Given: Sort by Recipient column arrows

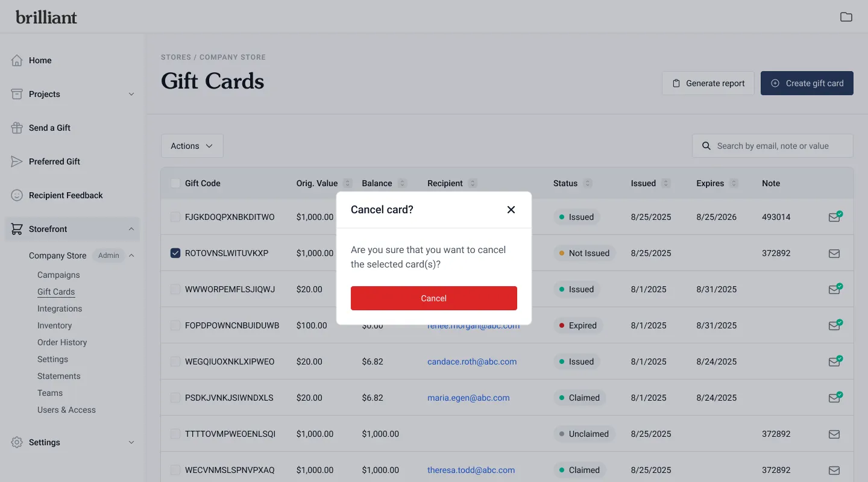Looking at the screenshot, I should coord(473,183).
